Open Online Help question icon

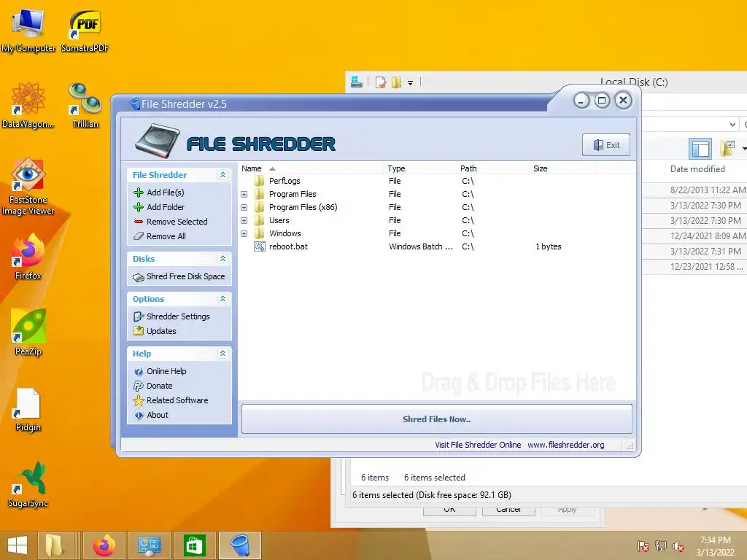tap(139, 371)
